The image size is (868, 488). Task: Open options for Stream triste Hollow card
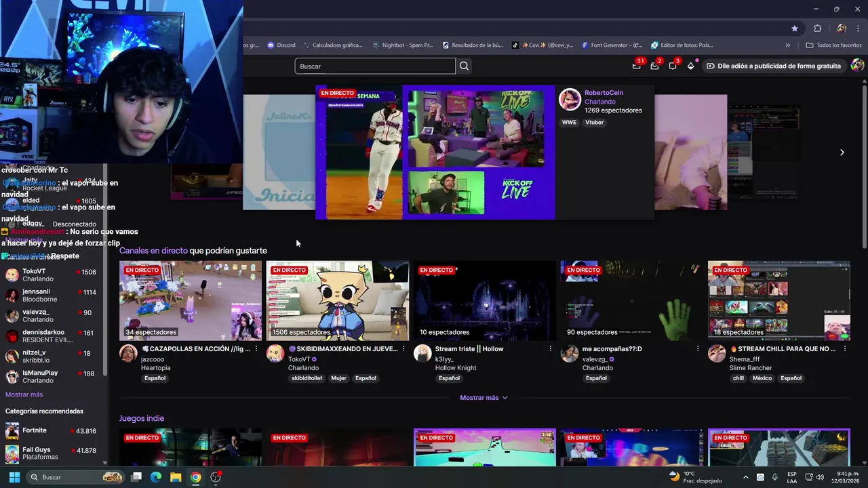coord(550,349)
